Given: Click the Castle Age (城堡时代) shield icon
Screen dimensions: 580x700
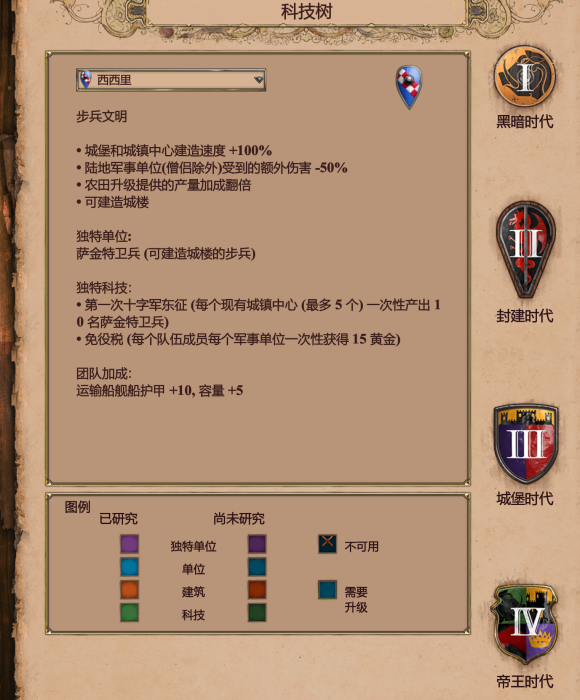Looking at the screenshot, I should tap(526, 444).
